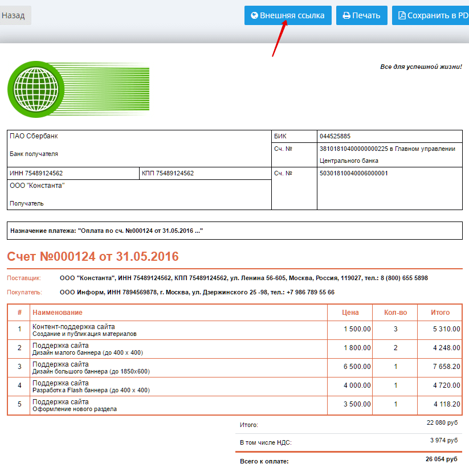Click the globe icon on the Внешняя ссылка button

click(x=254, y=16)
